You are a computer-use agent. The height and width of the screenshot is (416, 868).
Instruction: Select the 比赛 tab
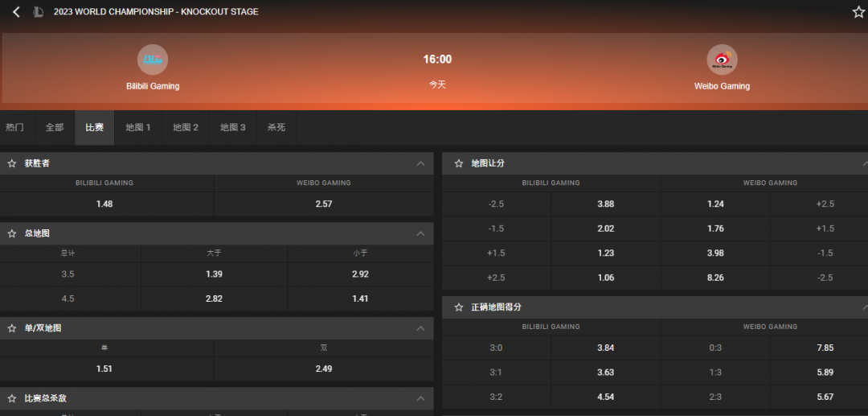pos(95,127)
